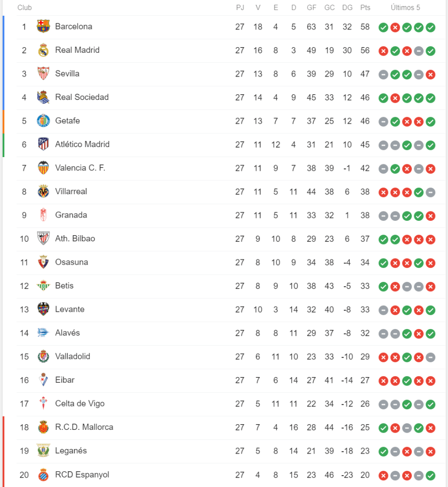The image size is (448, 487).
Task: Open the Atlético Madrid crest icon
Action: pos(43,144)
